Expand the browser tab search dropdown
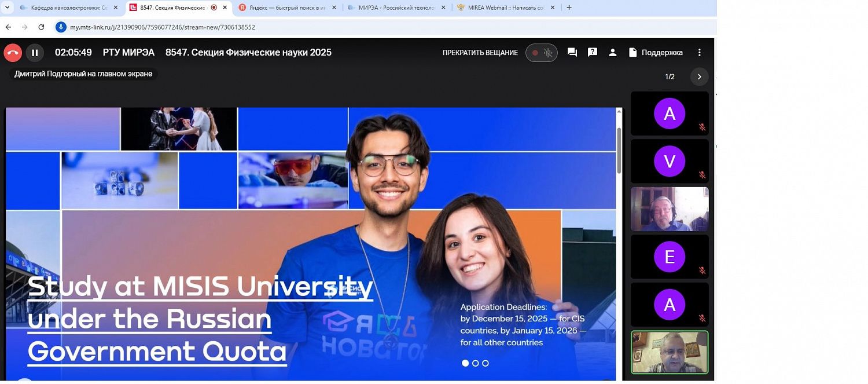This screenshot has height=384, width=868. [x=8, y=8]
